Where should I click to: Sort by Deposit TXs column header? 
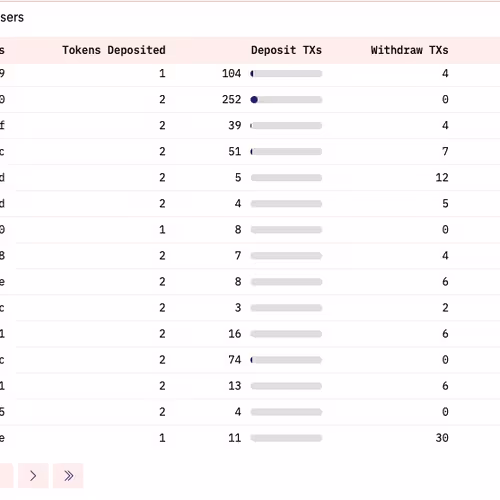click(x=286, y=50)
